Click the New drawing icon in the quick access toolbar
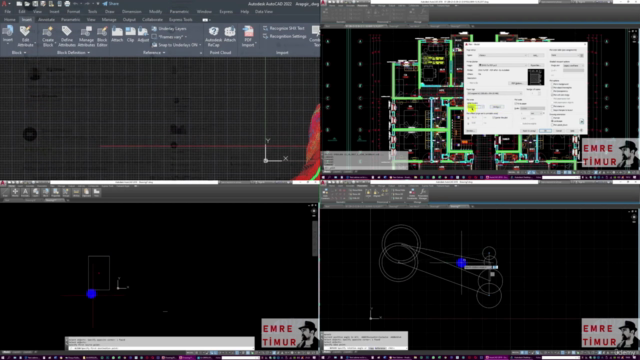The image size is (640, 360). pyautogui.click(x=19, y=4)
